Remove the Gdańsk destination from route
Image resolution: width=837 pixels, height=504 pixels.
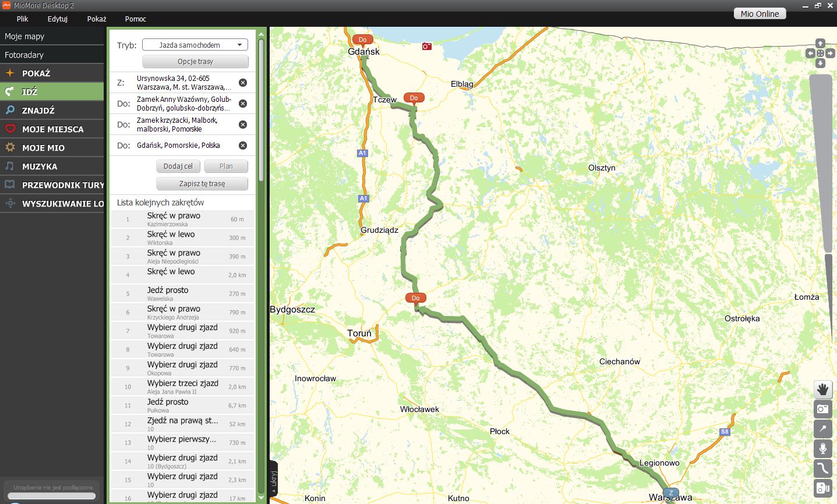click(243, 145)
